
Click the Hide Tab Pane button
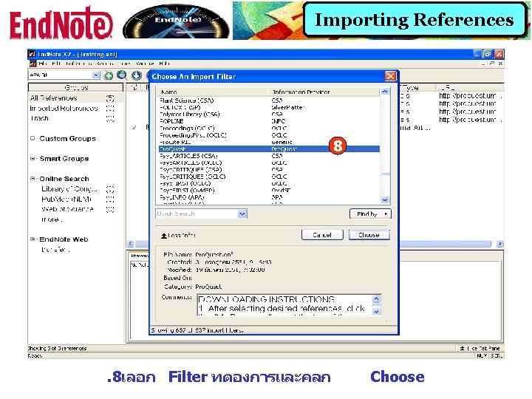480,348
